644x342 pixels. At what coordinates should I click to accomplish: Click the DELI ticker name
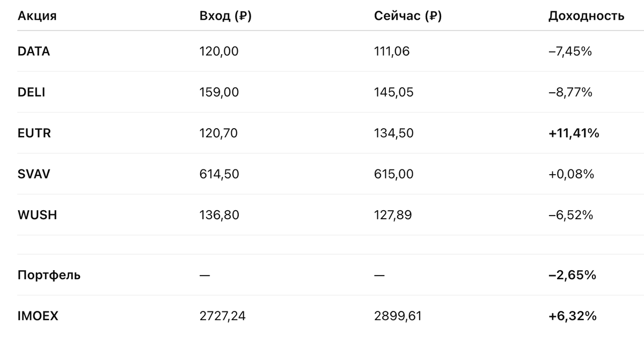pos(32,93)
